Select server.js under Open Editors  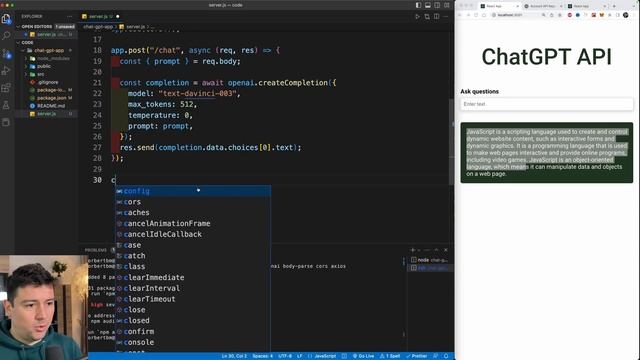tap(47, 35)
